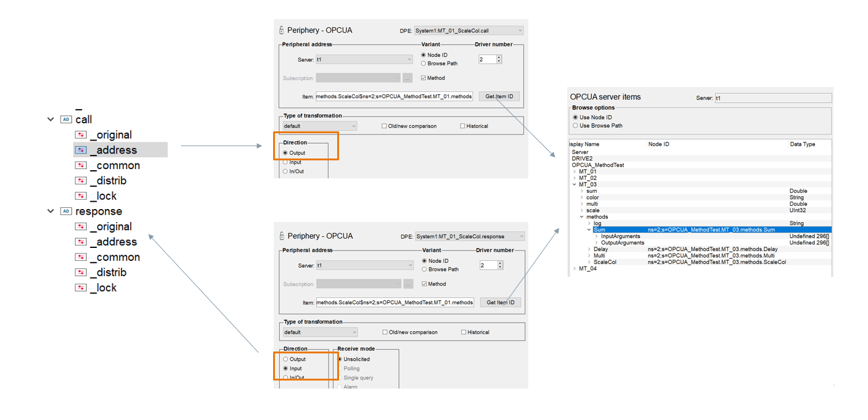868x420 pixels.
Task: Tick Old/new comparison in the ScaleCol.response panel
Action: click(x=385, y=332)
